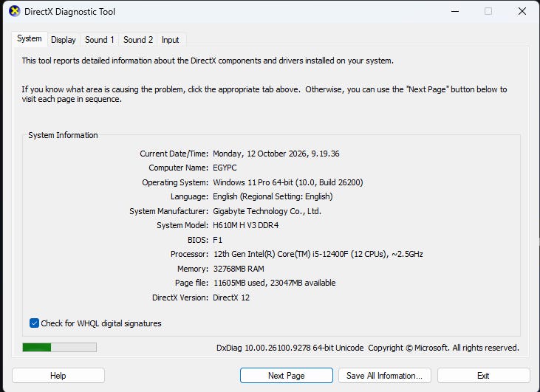Click the Next Page button
Screen dimensions: 540x392
point(286,376)
